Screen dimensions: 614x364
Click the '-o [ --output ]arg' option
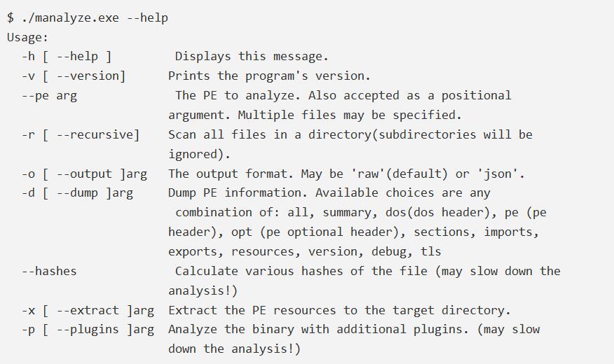[x=83, y=174]
